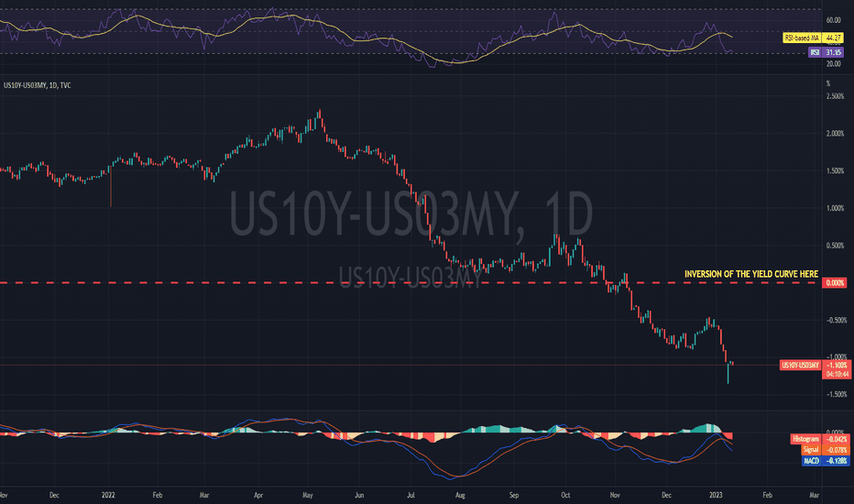Click the Apr label on time axis
Viewport: 854px width, 504px height.
click(258, 495)
